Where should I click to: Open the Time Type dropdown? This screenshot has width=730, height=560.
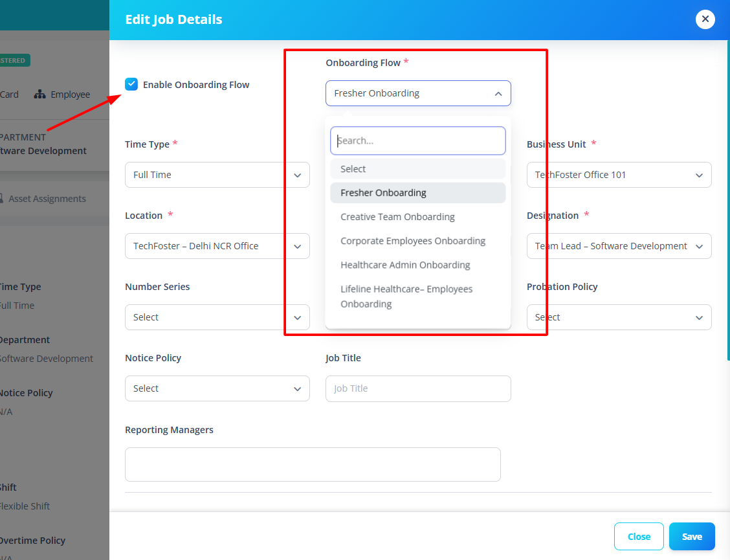pyautogui.click(x=217, y=175)
